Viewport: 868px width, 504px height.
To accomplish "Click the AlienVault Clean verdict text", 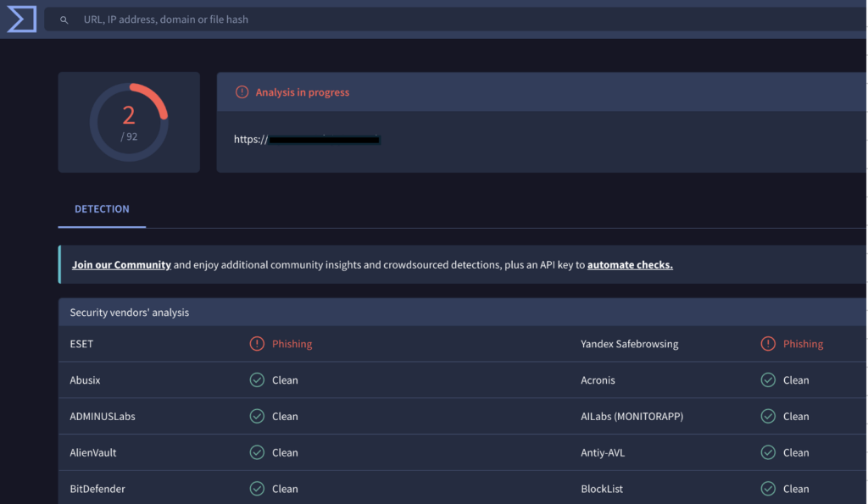I will (x=285, y=452).
